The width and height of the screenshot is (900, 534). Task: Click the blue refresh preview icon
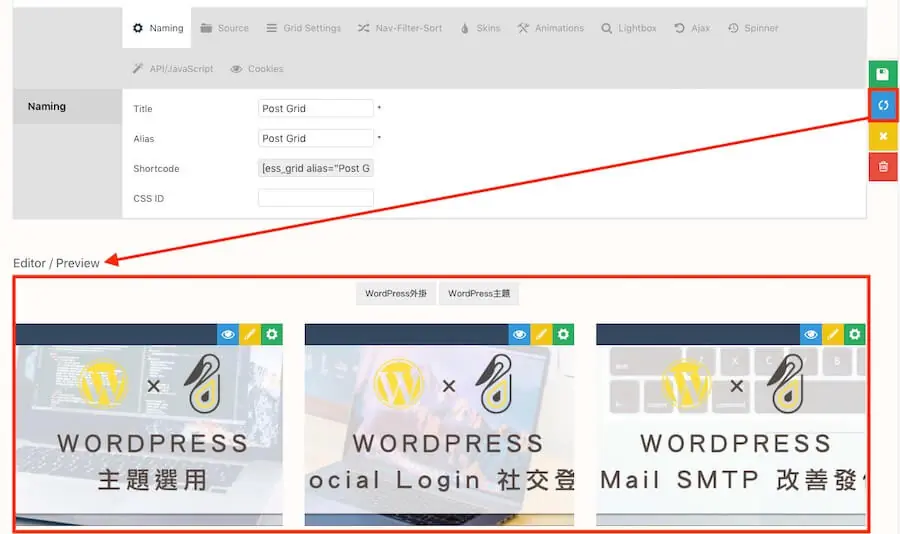tap(883, 105)
